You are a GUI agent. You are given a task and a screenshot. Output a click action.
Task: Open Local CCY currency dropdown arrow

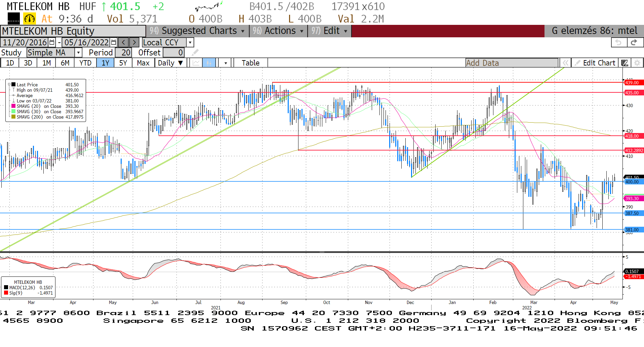pos(190,42)
